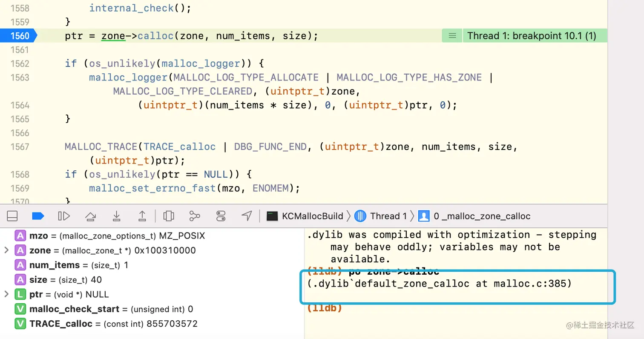This screenshot has width=644, height=339.
Task: Click malloc_set_errno_fast on line 1569
Action: pyautogui.click(x=152, y=188)
